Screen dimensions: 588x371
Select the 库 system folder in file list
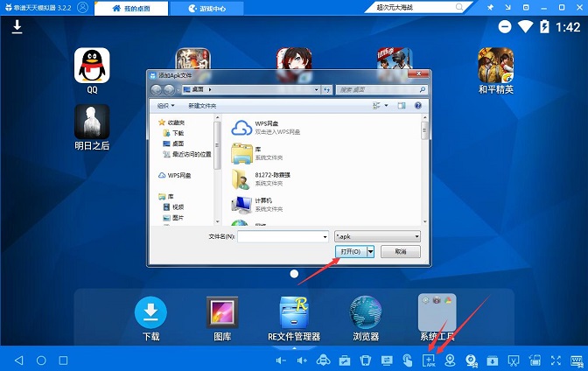257,153
